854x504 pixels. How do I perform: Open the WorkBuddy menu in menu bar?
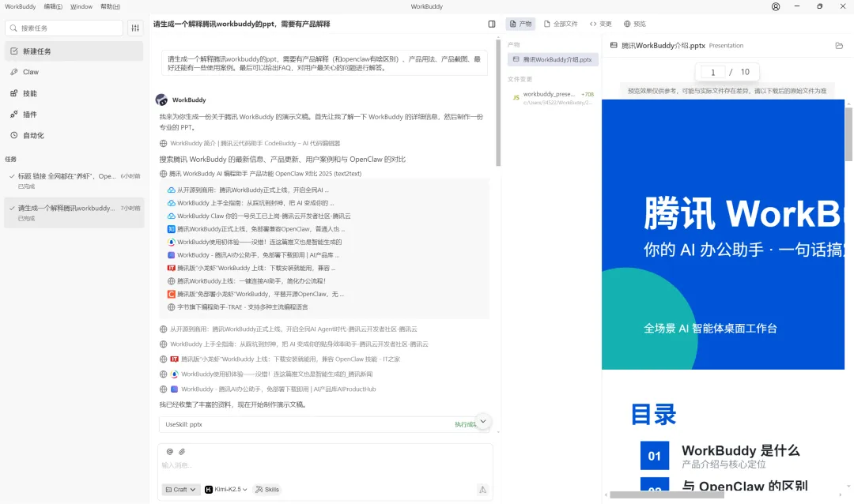[20, 6]
